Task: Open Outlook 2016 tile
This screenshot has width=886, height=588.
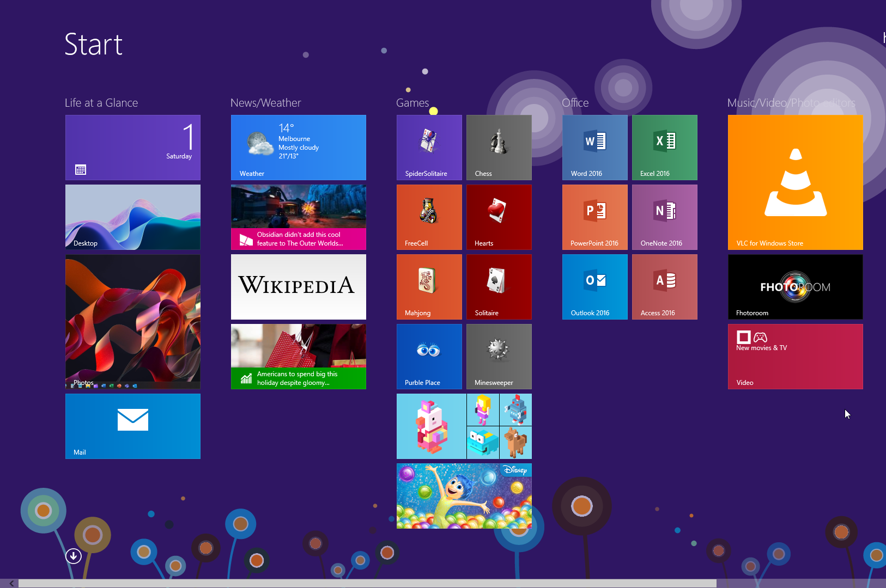Action: tap(594, 286)
